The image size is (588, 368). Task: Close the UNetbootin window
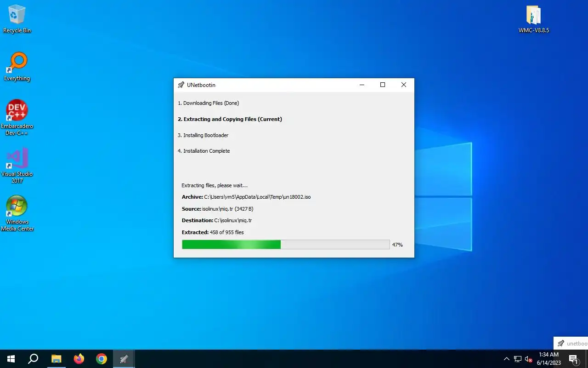click(x=404, y=85)
